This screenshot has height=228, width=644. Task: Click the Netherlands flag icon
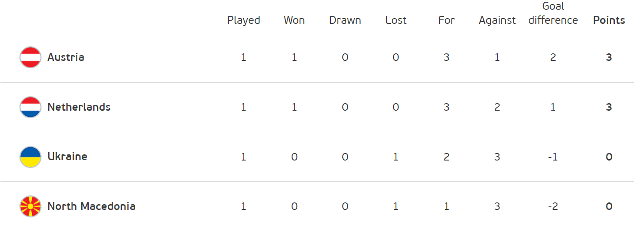click(30, 107)
